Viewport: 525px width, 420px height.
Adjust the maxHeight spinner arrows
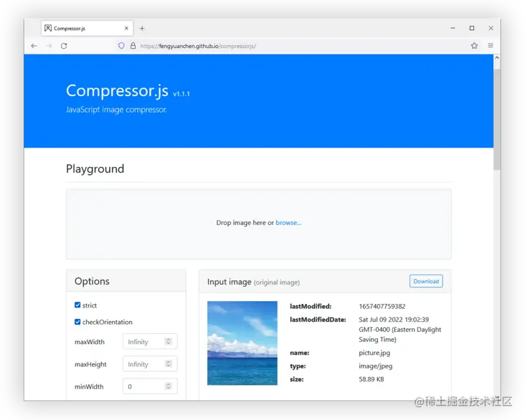pyautogui.click(x=169, y=364)
